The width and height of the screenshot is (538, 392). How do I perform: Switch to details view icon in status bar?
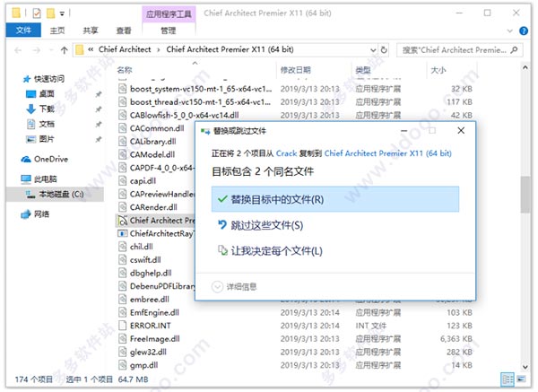coord(508,379)
